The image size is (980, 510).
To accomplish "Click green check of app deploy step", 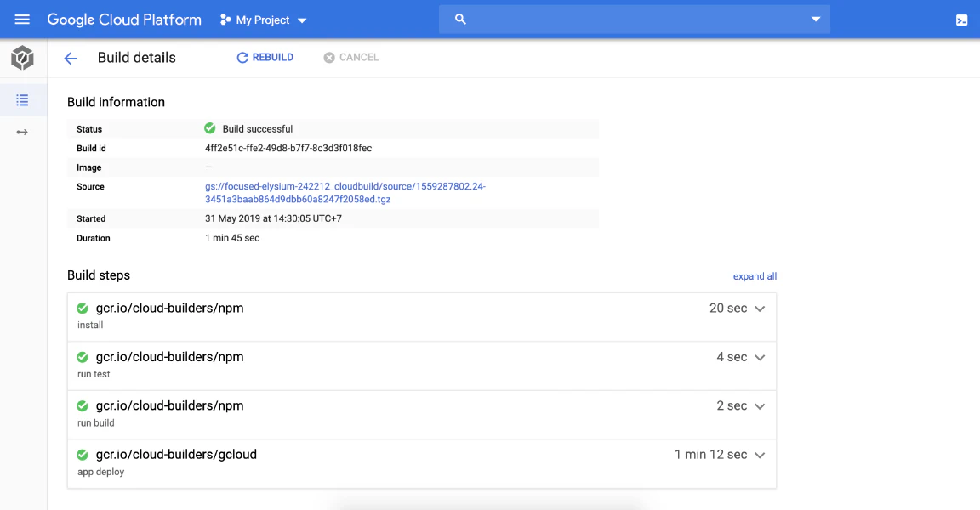I will (83, 455).
